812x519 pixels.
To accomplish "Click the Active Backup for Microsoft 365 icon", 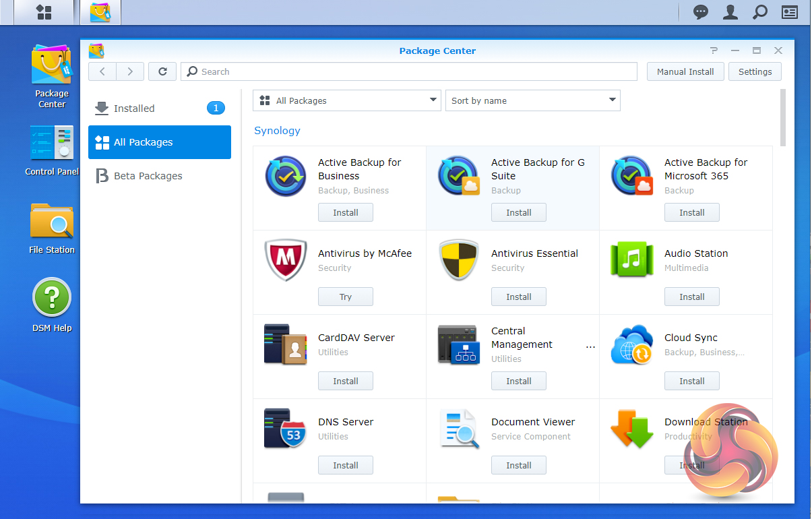I will pos(632,176).
